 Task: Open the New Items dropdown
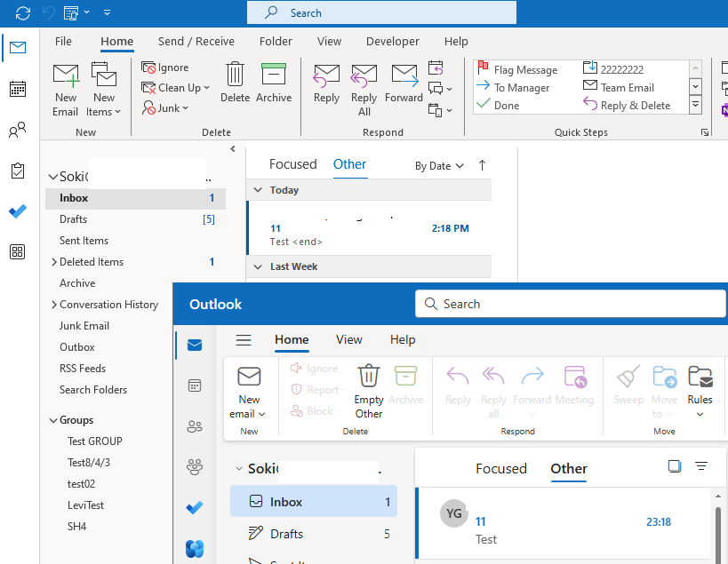point(103,91)
